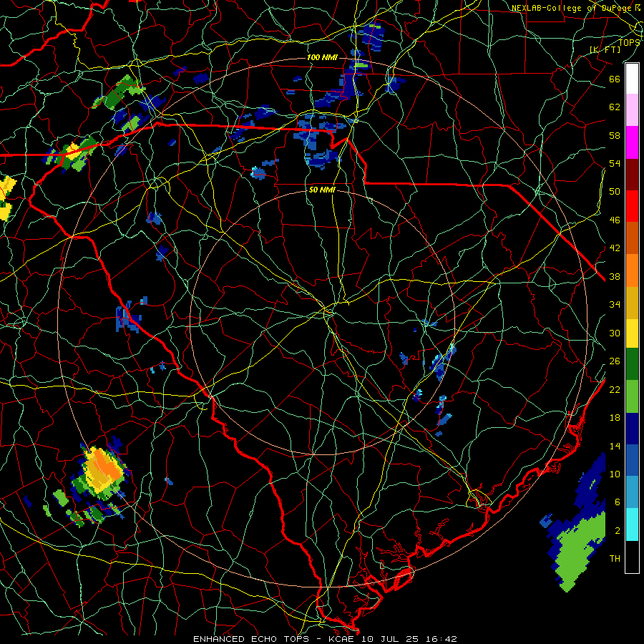The height and width of the screenshot is (644, 644).
Task: Select the navy blue legend swatch
Action: (632, 429)
